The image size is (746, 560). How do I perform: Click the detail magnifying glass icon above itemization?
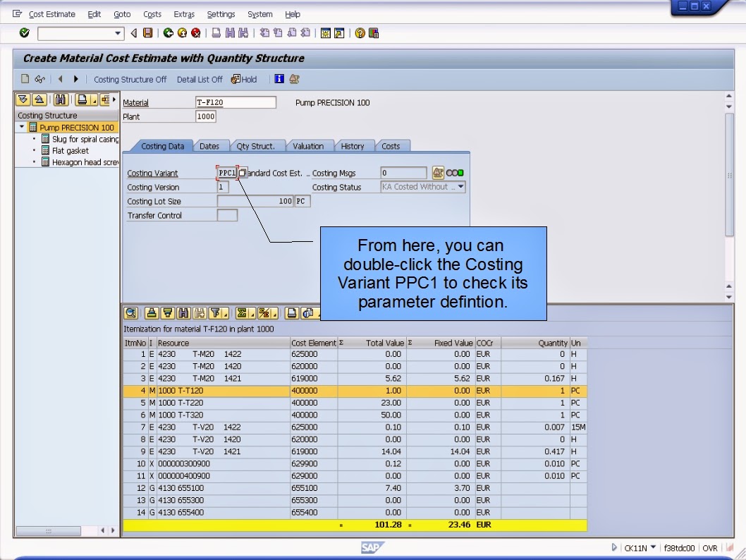130,312
